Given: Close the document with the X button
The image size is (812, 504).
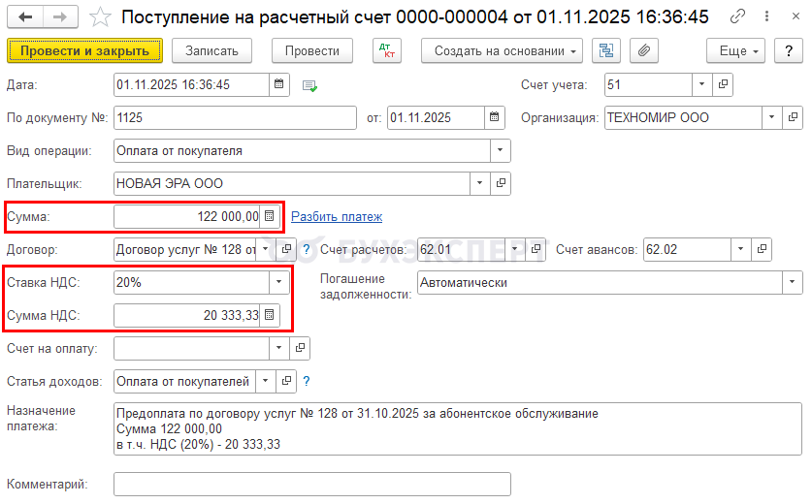Looking at the screenshot, I should point(796,16).
